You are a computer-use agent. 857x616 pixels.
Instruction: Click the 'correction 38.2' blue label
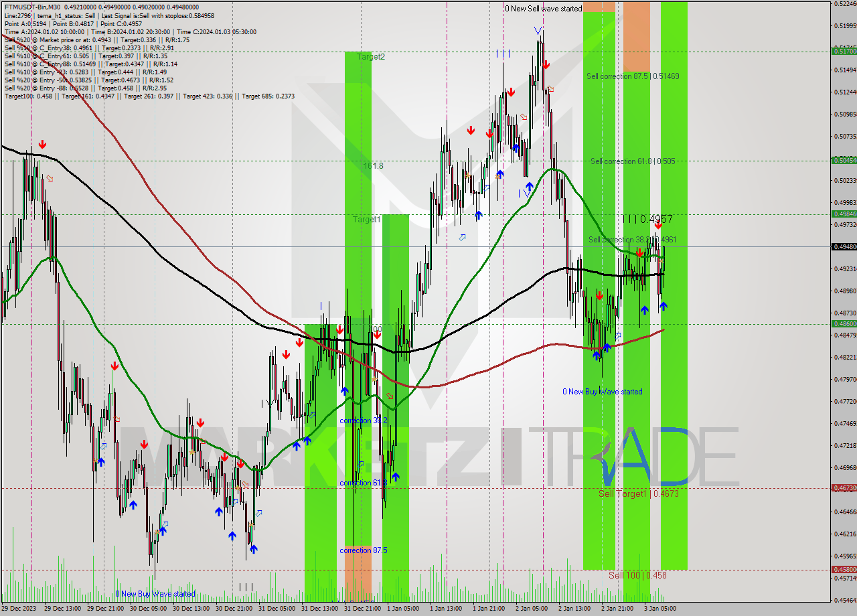coord(364,420)
